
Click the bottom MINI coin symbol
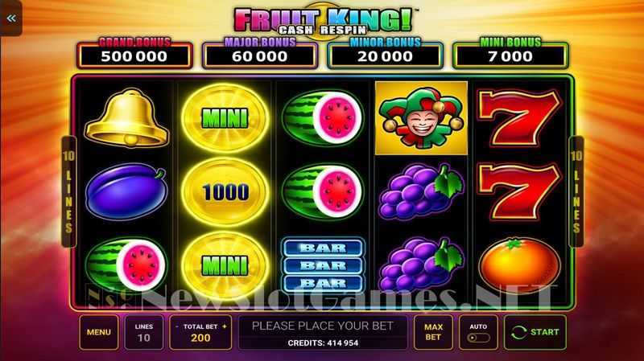coord(225,265)
